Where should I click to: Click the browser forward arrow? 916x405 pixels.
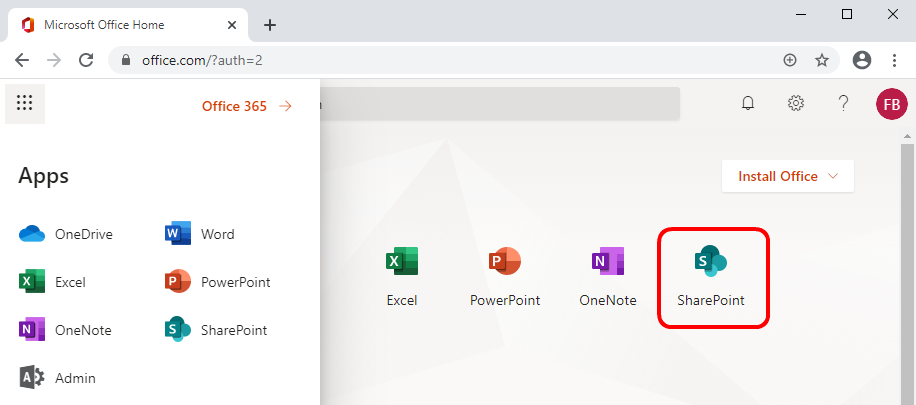54,60
